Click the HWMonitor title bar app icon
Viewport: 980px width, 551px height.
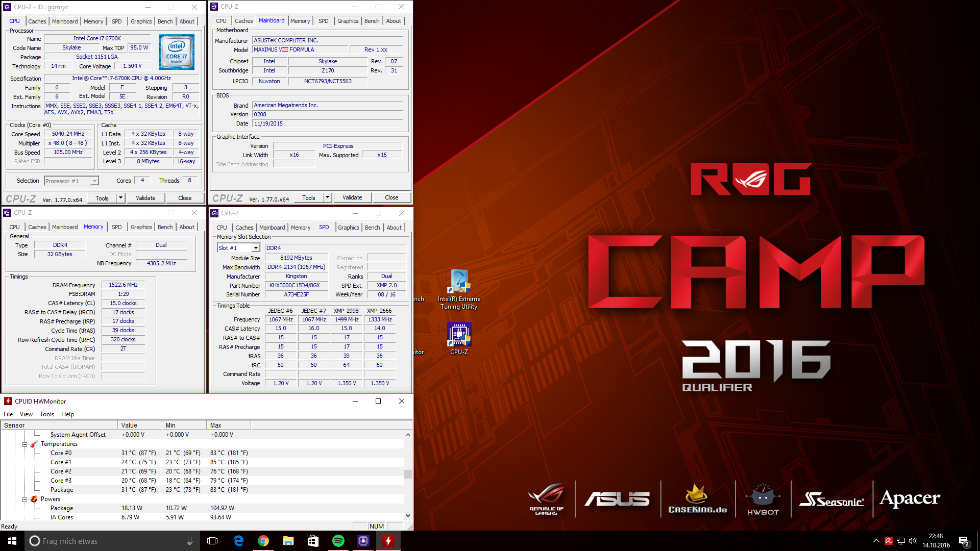pos(8,401)
